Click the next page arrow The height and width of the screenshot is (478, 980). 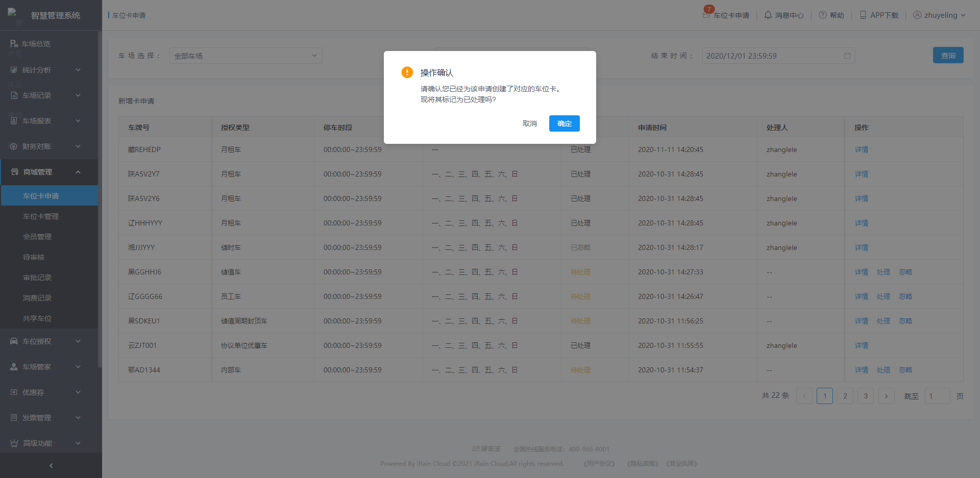[886, 396]
